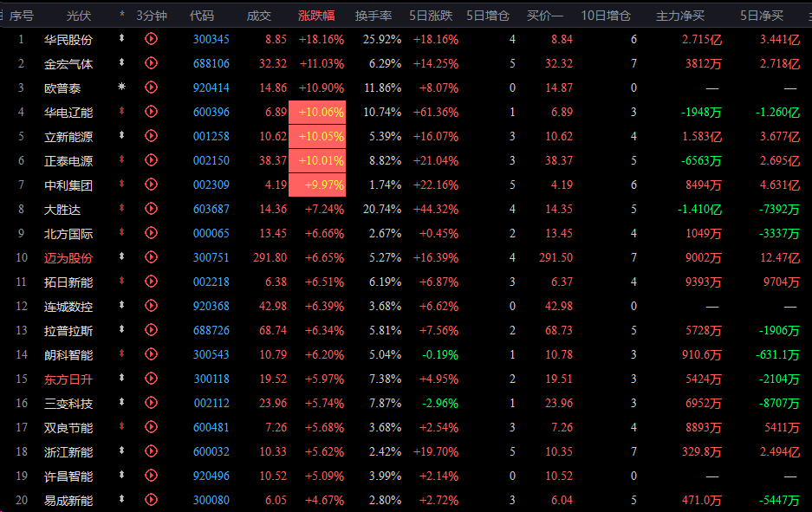Click the 5日涨跌 column header
This screenshot has height=512, width=812.
coord(434,16)
